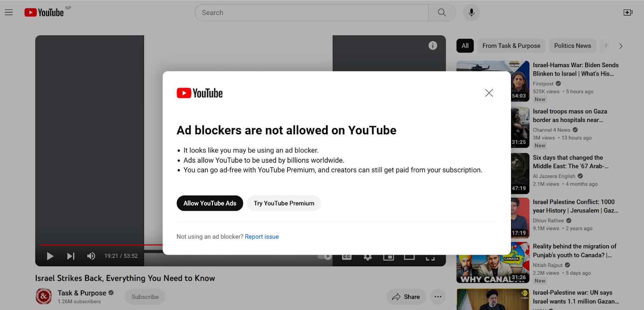644x310 pixels.
Task: Open UN says Israel wants 1.1 million video
Action: click(576, 297)
